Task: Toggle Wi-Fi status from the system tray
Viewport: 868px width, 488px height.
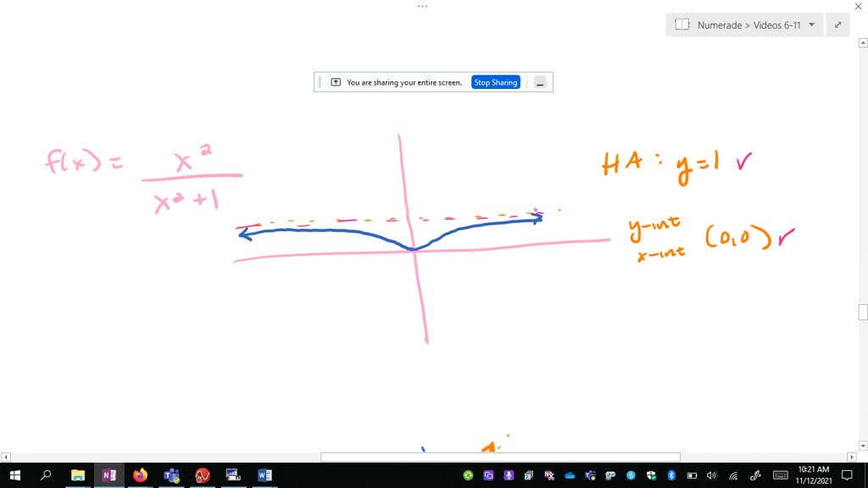Action: tap(733, 475)
